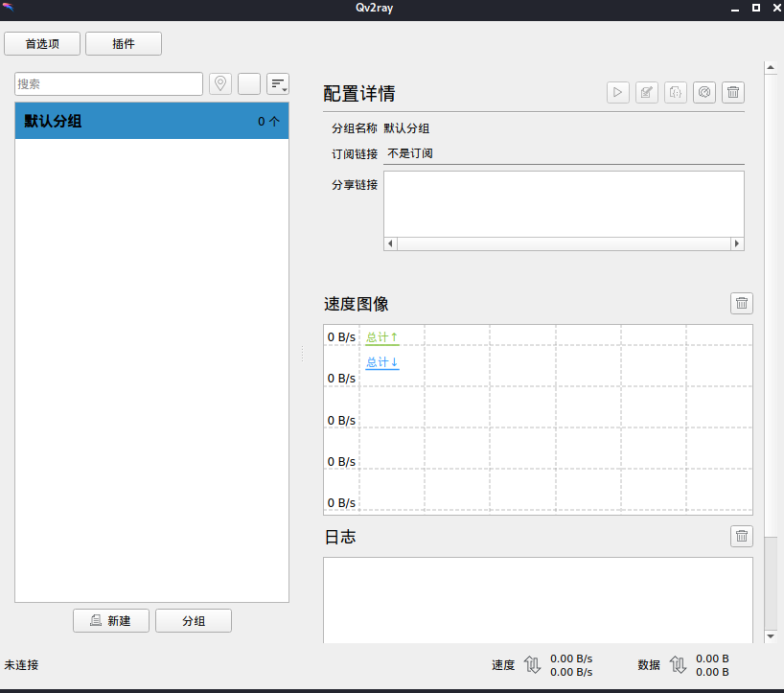Clear the 日志 log with trash icon
The height and width of the screenshot is (693, 784).
tap(742, 536)
